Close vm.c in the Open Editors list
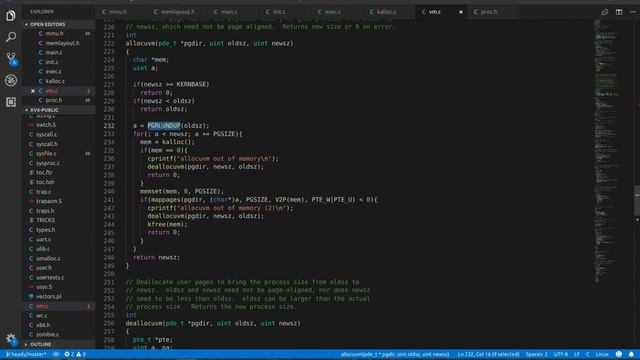 coord(33,91)
